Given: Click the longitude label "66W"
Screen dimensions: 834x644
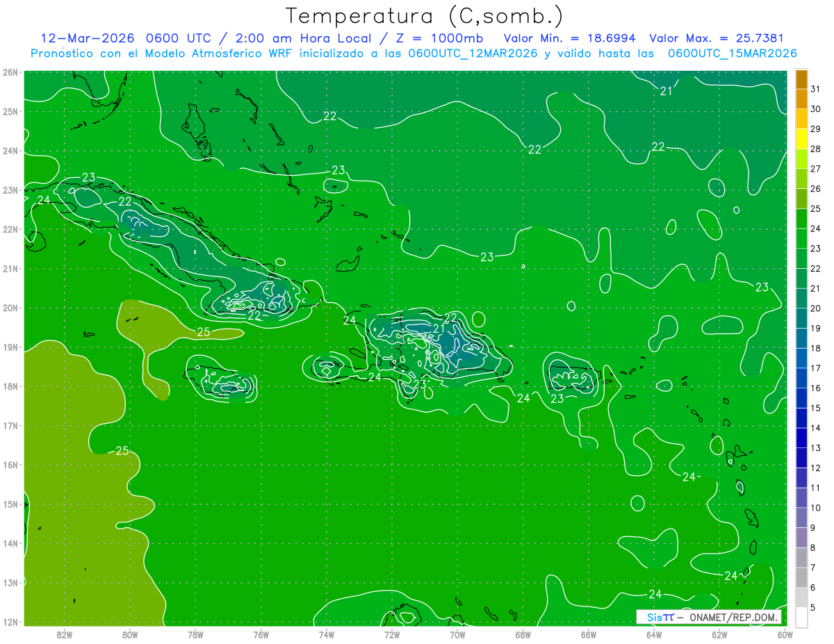Looking at the screenshot, I should (588, 634).
